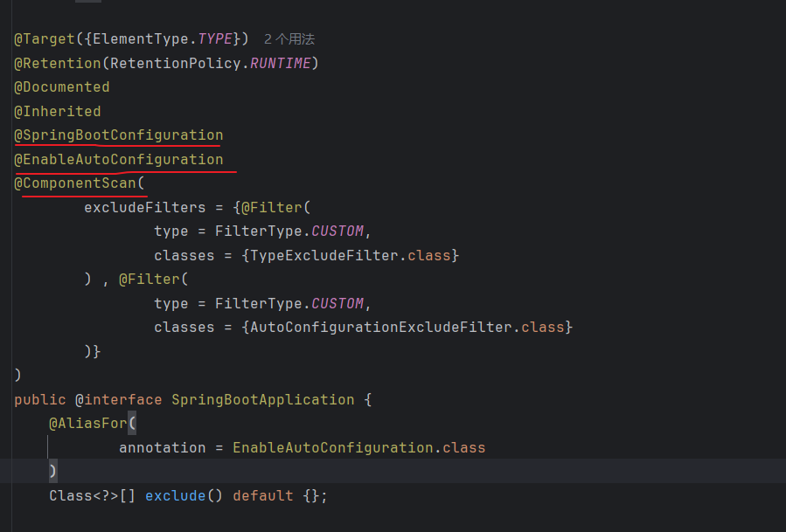Click the "2 个用法" usages hint

point(289,39)
